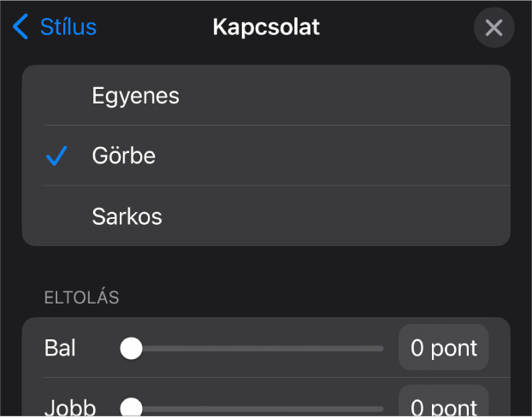532x418 pixels.
Task: Click the blue checkmark beside Görbe
Action: tap(56, 156)
